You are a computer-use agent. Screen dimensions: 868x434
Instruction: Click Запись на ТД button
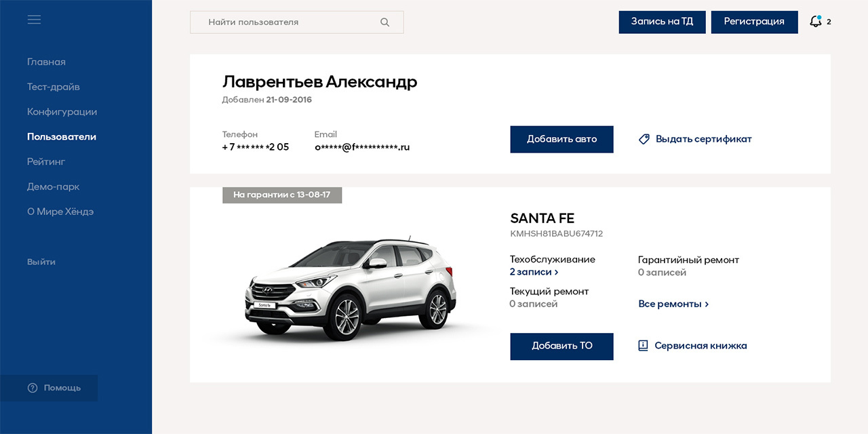point(662,22)
